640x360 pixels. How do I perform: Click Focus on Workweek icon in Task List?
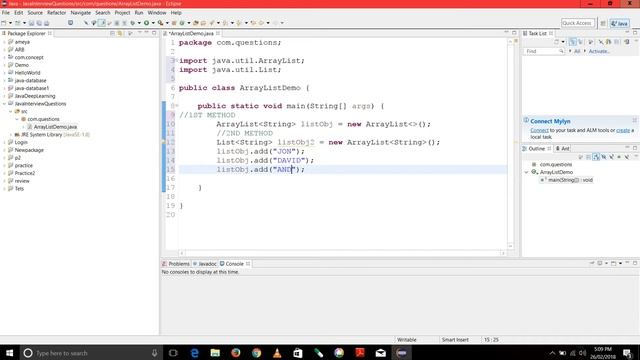(x=590, y=42)
